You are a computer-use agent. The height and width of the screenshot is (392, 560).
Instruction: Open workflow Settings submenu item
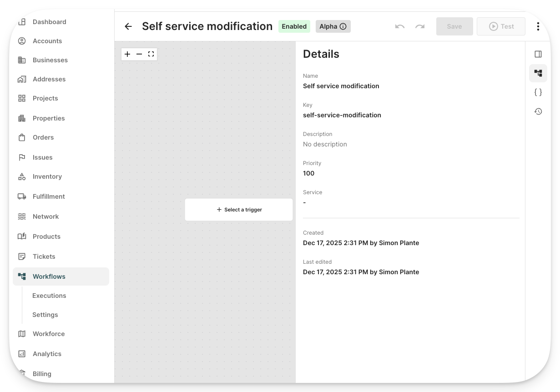[x=45, y=315]
